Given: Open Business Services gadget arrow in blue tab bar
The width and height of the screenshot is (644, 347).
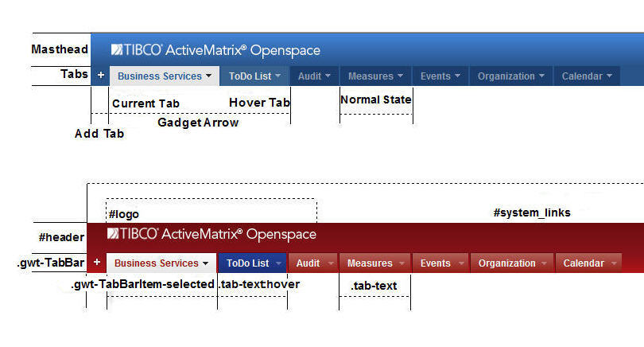Looking at the screenshot, I should 208,76.
